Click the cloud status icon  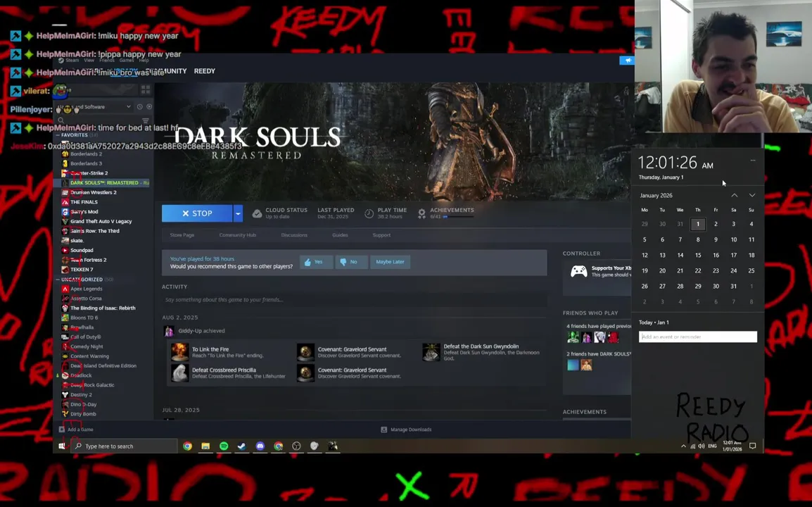click(x=257, y=213)
